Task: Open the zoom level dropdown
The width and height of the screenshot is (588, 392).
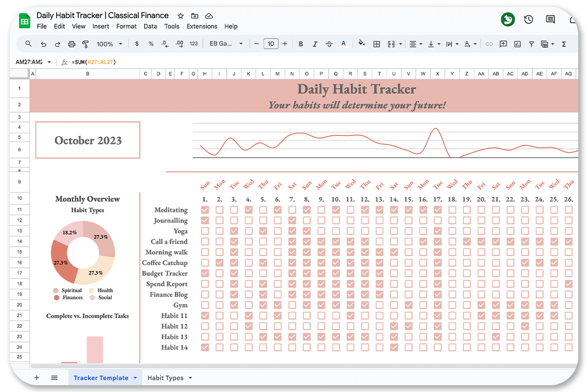Action: click(109, 44)
